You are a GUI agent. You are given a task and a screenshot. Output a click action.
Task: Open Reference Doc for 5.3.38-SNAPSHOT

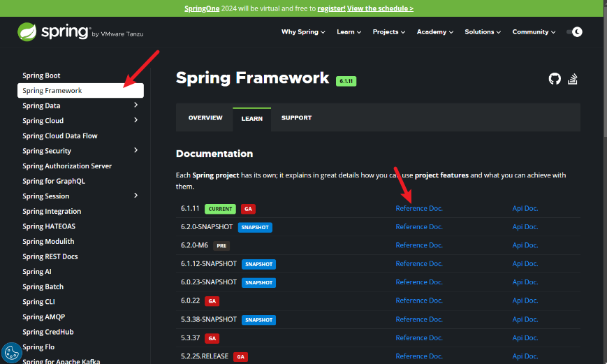point(419,319)
